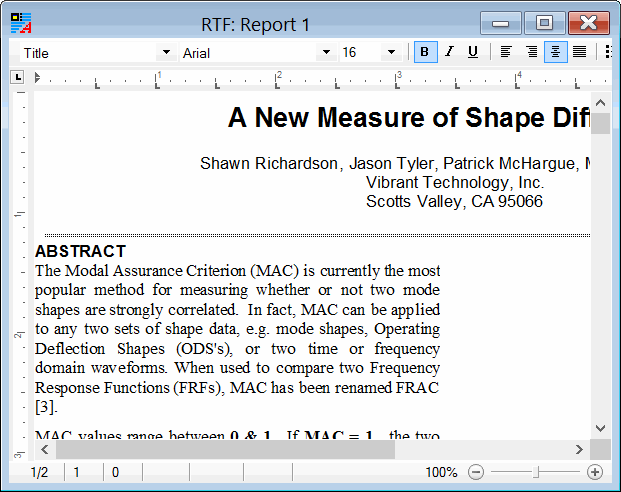Align text right
Image resolution: width=621 pixels, height=492 pixels.
[531, 52]
